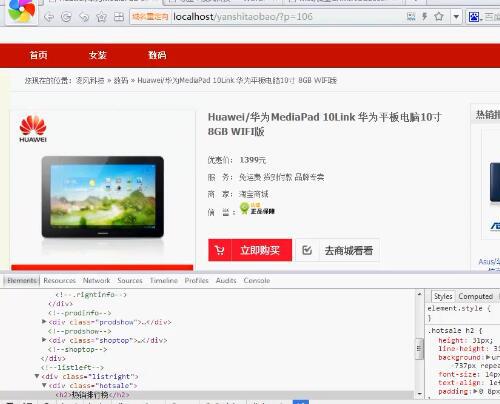Screen dimensions: 500x404
Task: Click the MediaPad tablet product image
Action: pyautogui.click(x=103, y=197)
